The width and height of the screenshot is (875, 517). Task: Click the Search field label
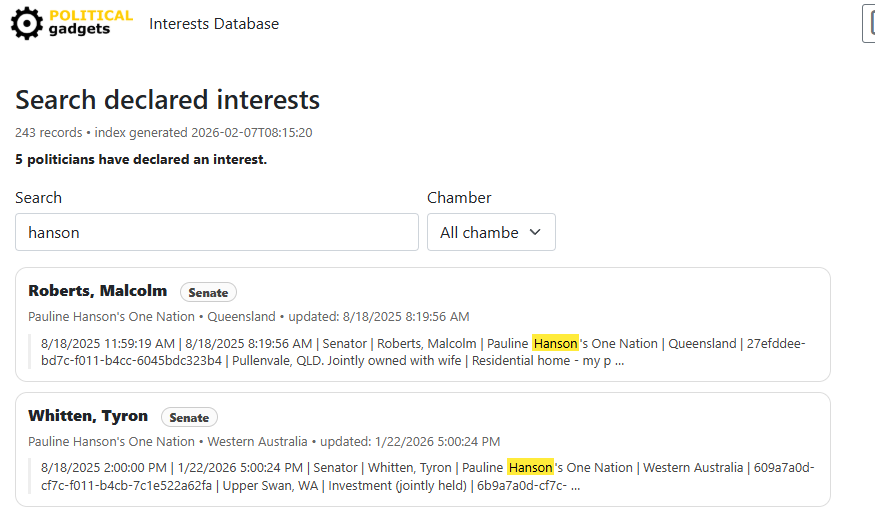click(39, 198)
